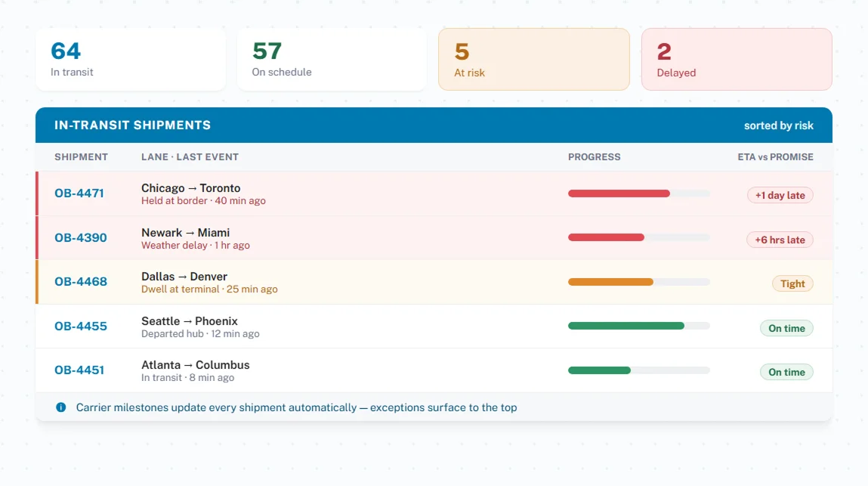
Task: Click the Tight status badge
Action: coord(792,283)
